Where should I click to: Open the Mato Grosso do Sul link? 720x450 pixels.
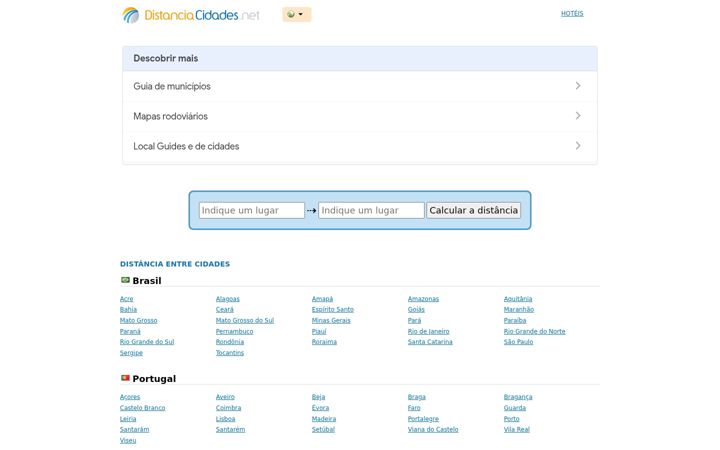[245, 321]
